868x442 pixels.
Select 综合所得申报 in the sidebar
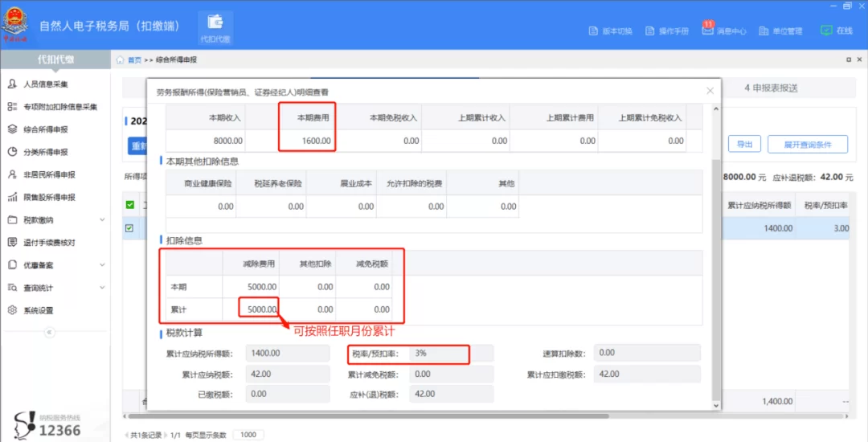[x=46, y=129]
